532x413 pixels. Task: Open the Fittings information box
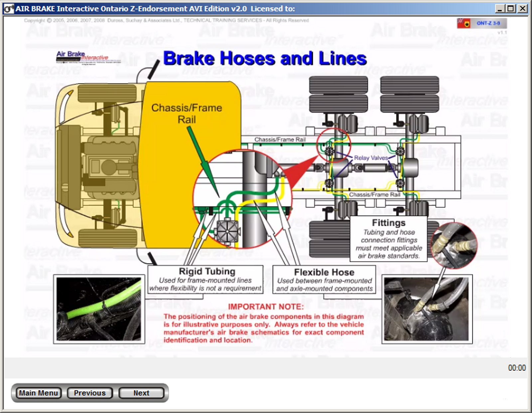pyautogui.click(x=389, y=239)
